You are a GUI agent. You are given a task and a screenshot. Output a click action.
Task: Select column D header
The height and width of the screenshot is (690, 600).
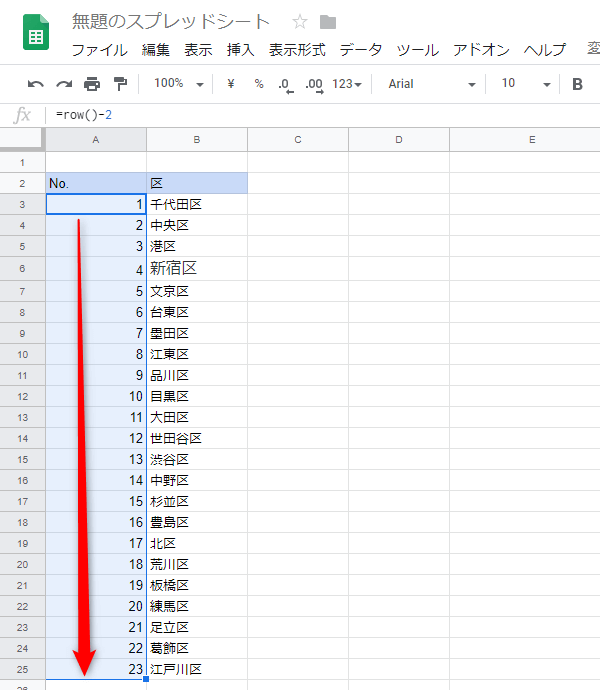(399, 140)
